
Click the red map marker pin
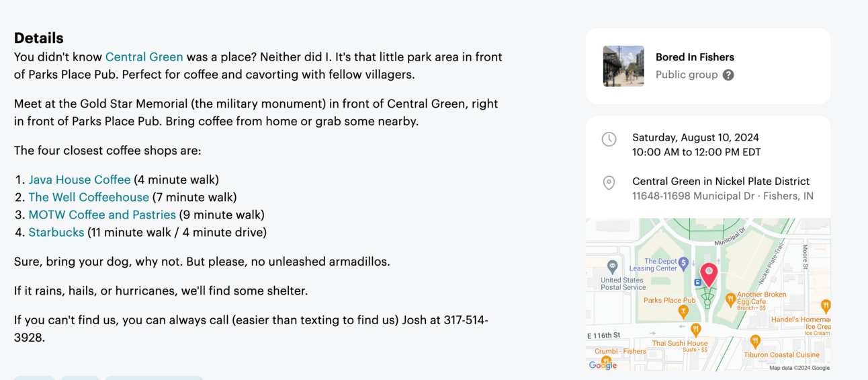[x=709, y=275]
